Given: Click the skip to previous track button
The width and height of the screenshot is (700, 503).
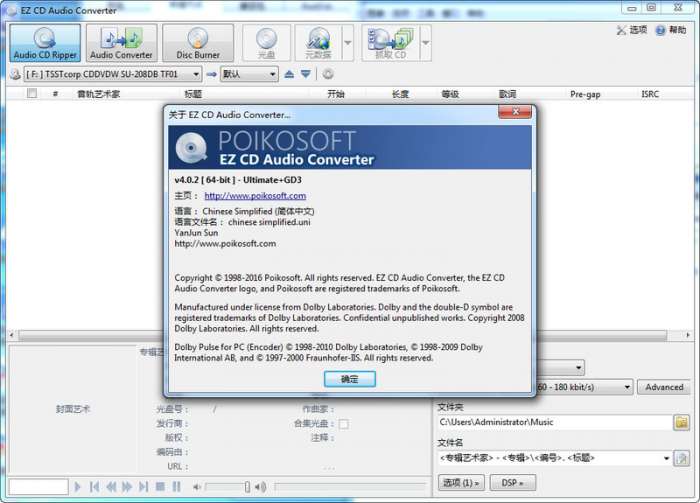Looking at the screenshot, I should click(x=94, y=486).
